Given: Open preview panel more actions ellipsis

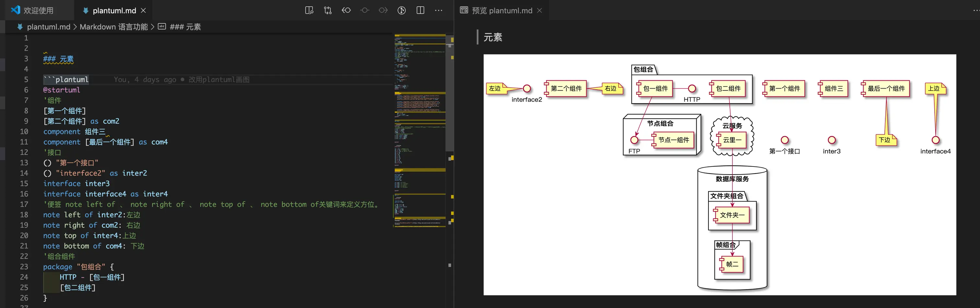Looking at the screenshot, I should point(976,10).
